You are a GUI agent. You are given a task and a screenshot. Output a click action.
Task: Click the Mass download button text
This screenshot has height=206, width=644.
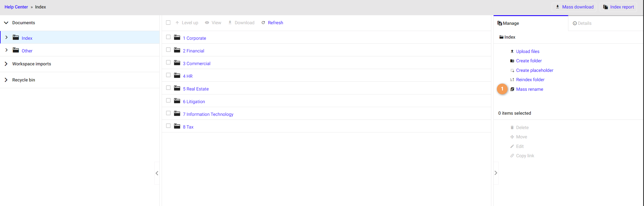[578, 7]
